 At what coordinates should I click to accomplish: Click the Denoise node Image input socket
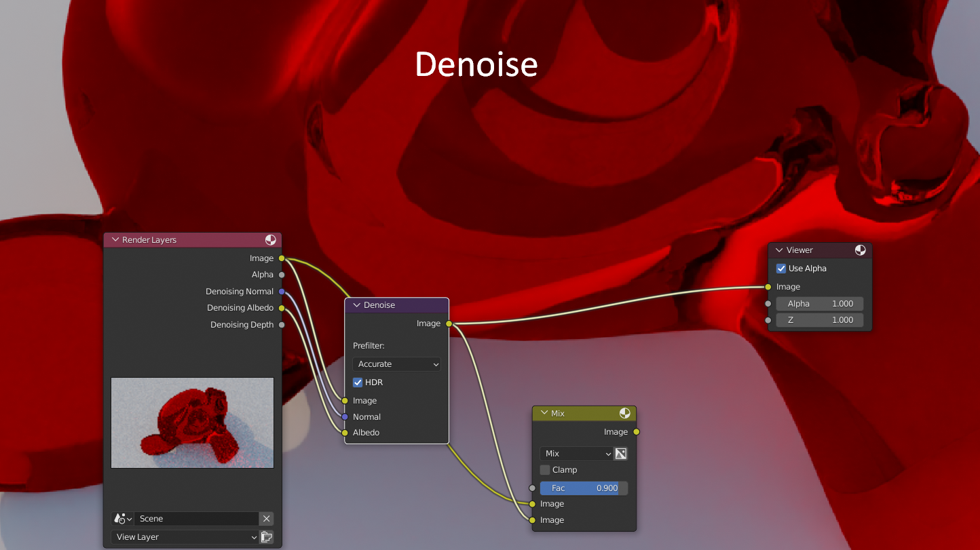coord(345,401)
